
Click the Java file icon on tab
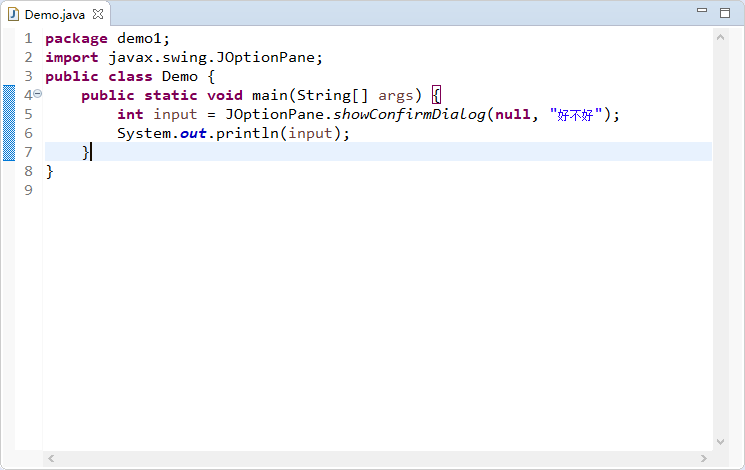(x=13, y=14)
